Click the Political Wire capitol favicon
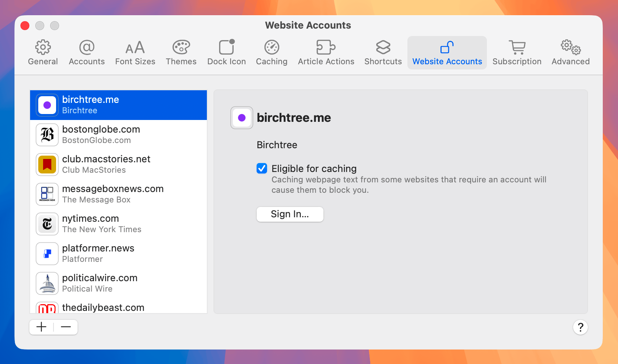 pos(47,283)
